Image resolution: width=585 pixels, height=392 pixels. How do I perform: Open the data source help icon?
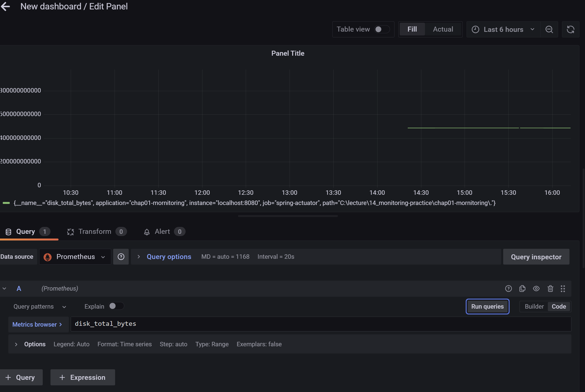121,257
